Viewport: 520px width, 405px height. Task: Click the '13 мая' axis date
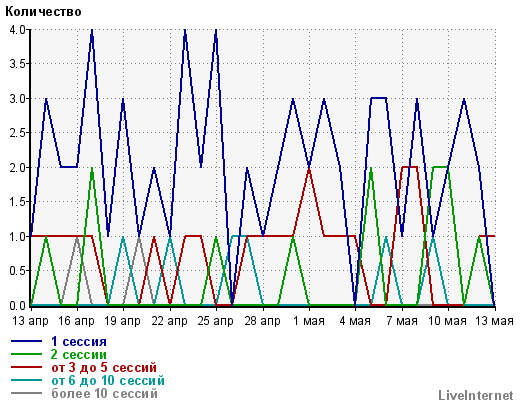494,321
